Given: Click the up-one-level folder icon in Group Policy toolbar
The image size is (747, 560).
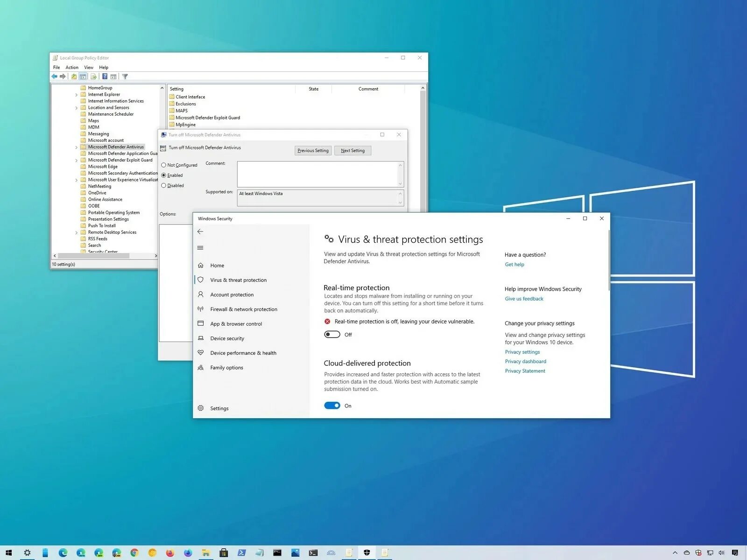Looking at the screenshot, I should tap(74, 77).
